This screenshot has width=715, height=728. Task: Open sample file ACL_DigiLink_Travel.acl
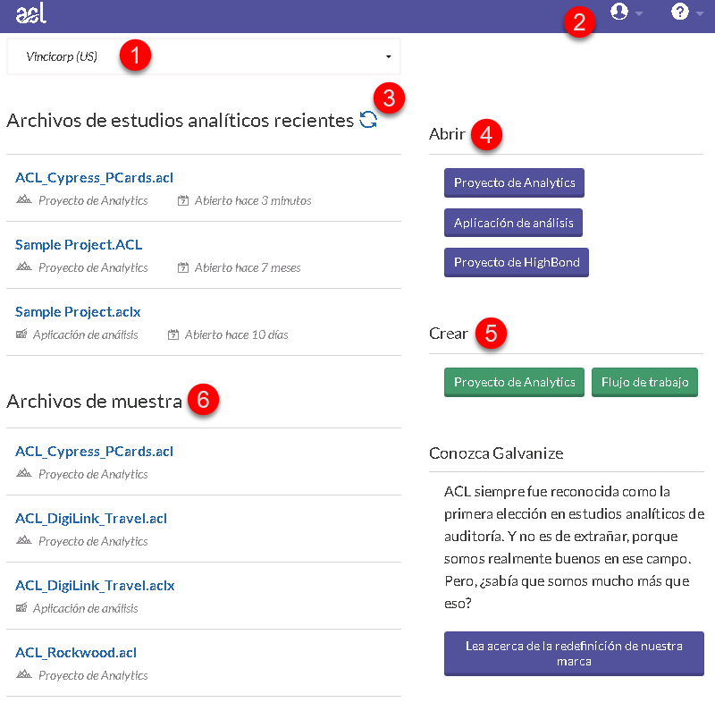pyautogui.click(x=91, y=519)
